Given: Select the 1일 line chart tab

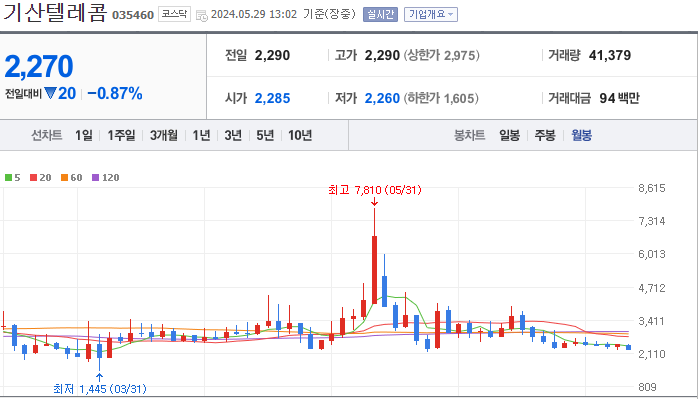Looking at the screenshot, I should 84,135.
